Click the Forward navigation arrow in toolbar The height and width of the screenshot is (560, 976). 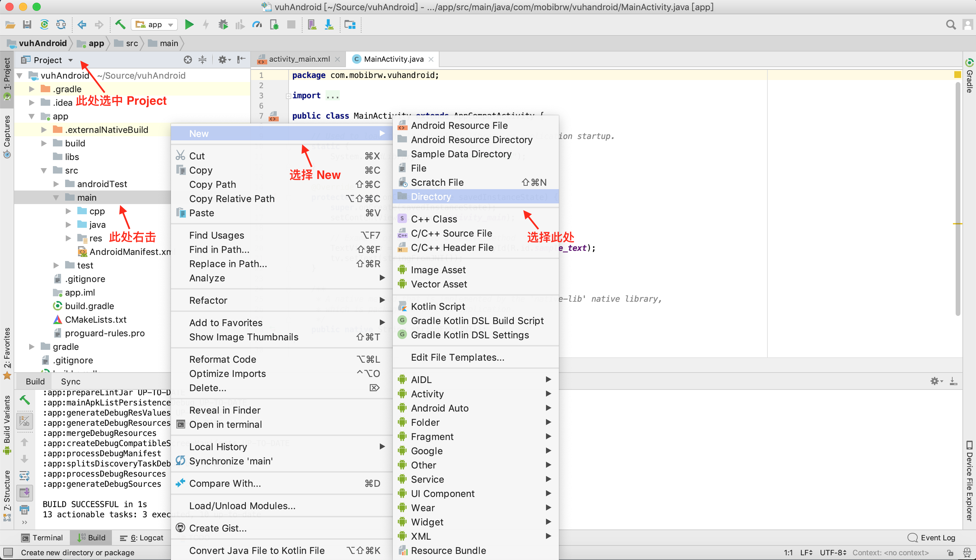click(99, 25)
